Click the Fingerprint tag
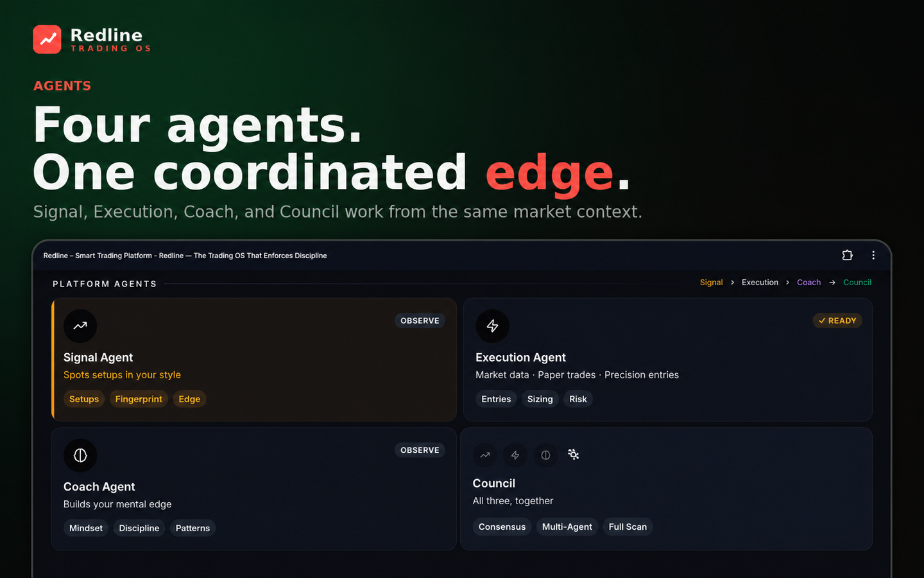Image resolution: width=924 pixels, height=578 pixels. pyautogui.click(x=139, y=399)
